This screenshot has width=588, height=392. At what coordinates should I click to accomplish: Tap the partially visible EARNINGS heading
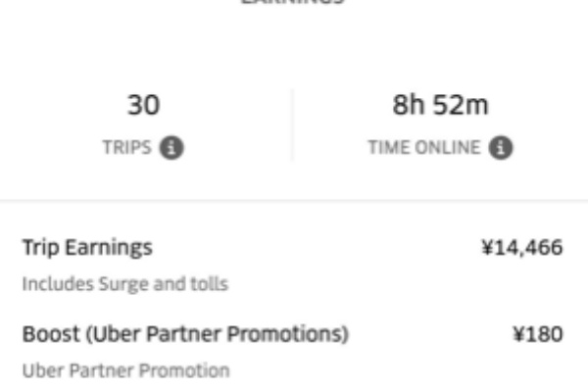click(x=292, y=2)
